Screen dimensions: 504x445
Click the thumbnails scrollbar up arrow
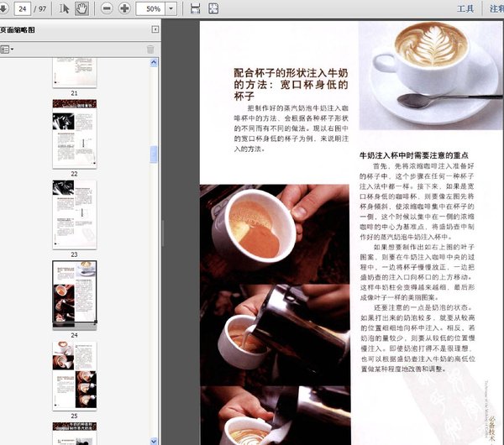(x=154, y=62)
